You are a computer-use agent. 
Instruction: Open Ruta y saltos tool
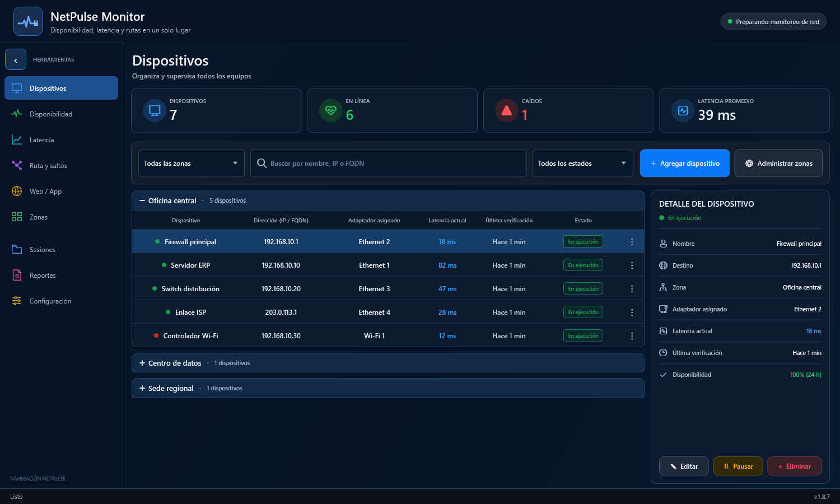(62, 165)
